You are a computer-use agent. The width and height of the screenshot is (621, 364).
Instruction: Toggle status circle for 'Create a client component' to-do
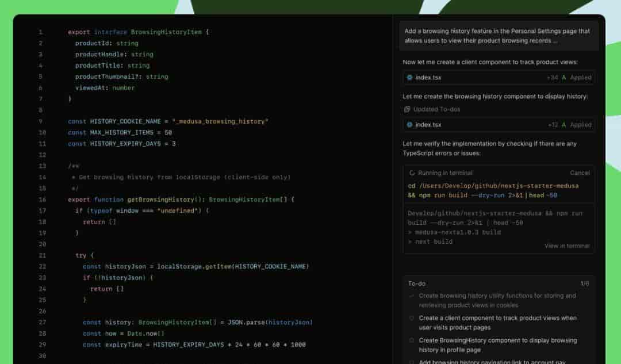(x=412, y=318)
